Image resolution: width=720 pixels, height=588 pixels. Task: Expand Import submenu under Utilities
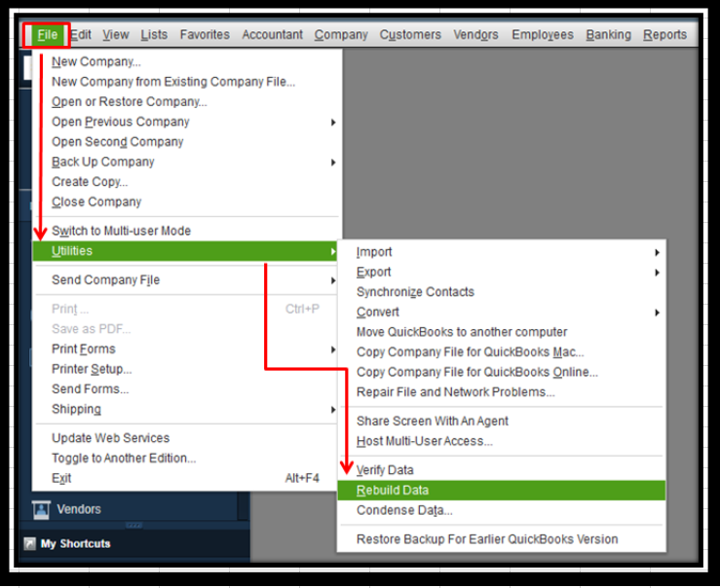coord(502,252)
